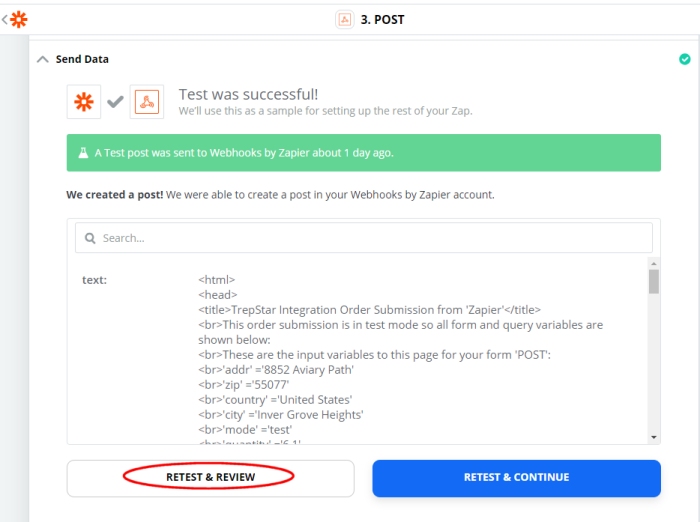This screenshot has height=522, width=700.
Task: Click the flask icon in green banner
Action: tap(83, 153)
